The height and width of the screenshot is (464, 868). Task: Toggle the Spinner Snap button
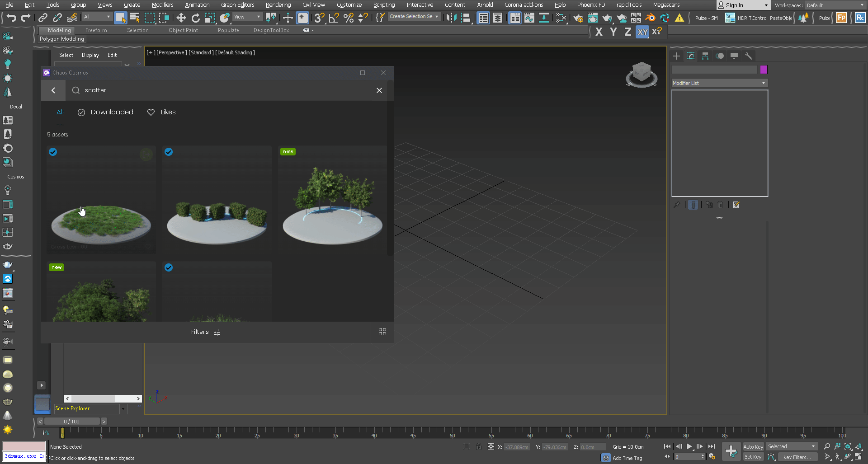point(363,18)
